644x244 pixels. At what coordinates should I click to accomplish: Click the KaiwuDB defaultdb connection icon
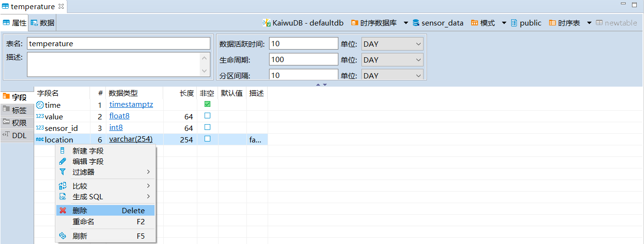267,23
